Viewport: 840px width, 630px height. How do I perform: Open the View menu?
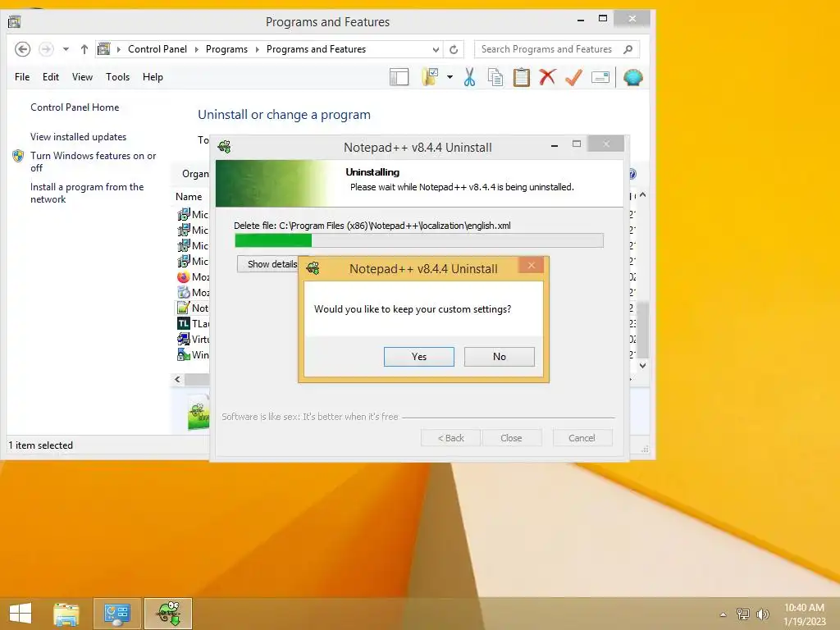click(83, 77)
